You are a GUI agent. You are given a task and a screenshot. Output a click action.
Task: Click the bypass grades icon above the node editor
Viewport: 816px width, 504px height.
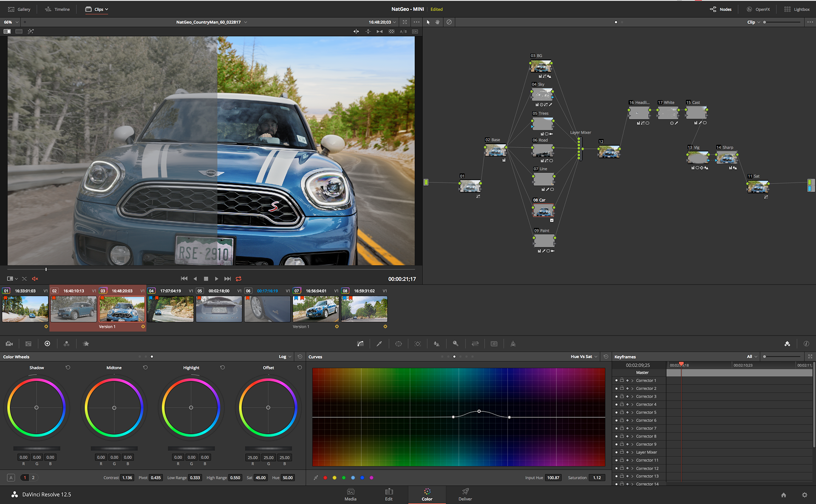(449, 22)
